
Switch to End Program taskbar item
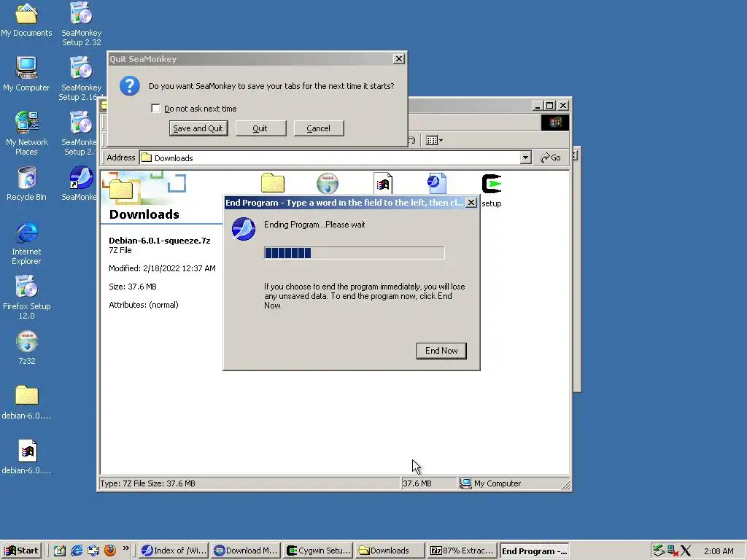click(x=534, y=551)
